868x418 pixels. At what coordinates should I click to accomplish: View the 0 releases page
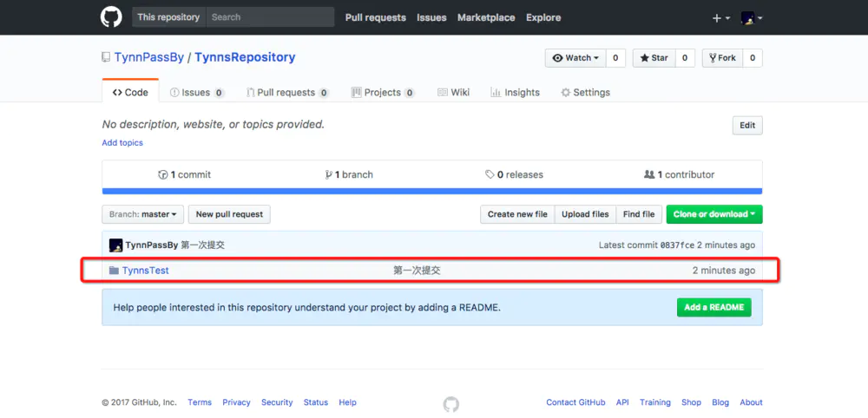[514, 174]
